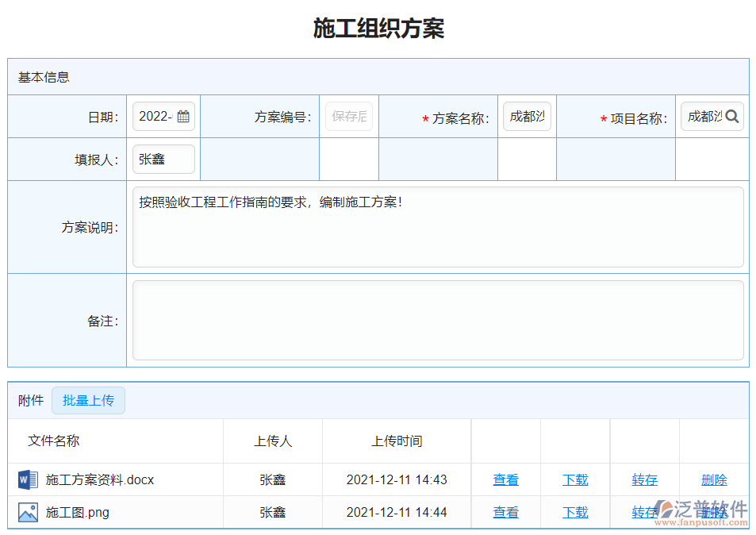Click 下载 to download 施工方案资料.docx
Viewport: 756px width, 535px height.
click(x=574, y=479)
